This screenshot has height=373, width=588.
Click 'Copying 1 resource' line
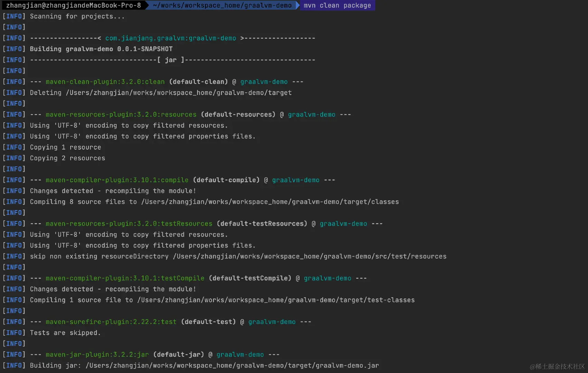(x=66, y=147)
